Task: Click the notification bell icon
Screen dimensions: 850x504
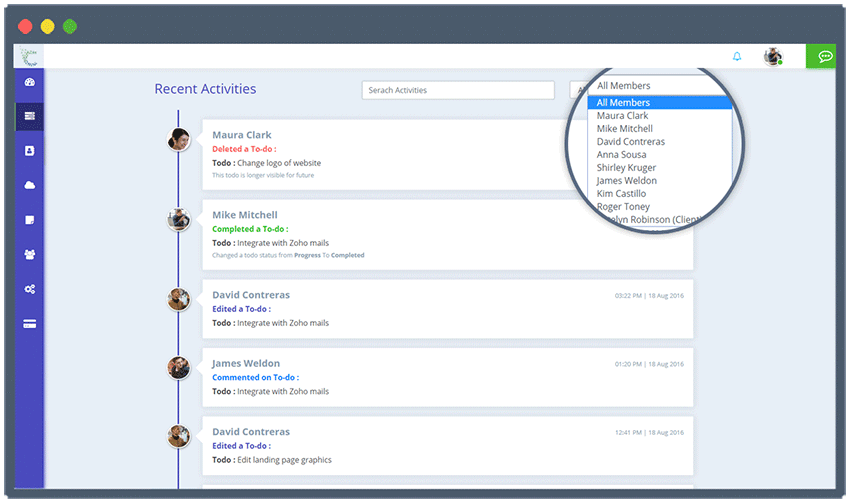Action: [737, 56]
